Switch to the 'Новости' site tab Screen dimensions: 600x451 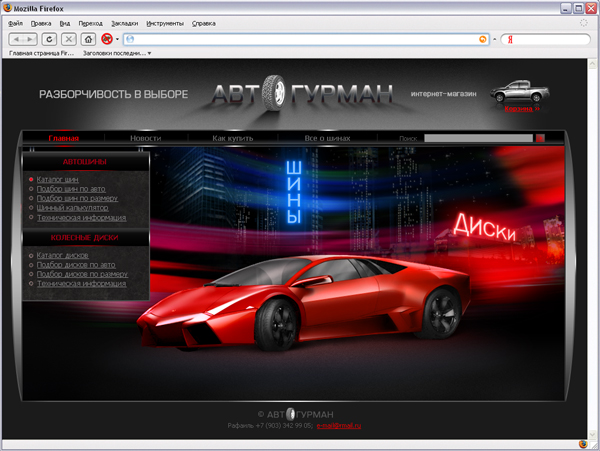click(145, 138)
